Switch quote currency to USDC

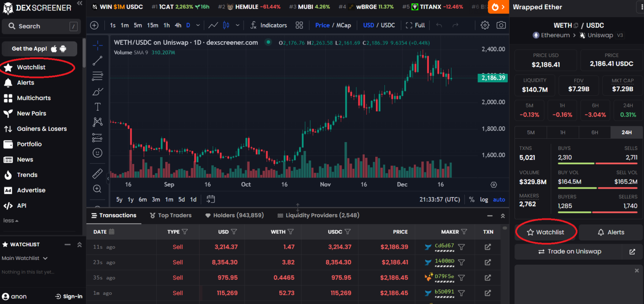[x=389, y=25]
